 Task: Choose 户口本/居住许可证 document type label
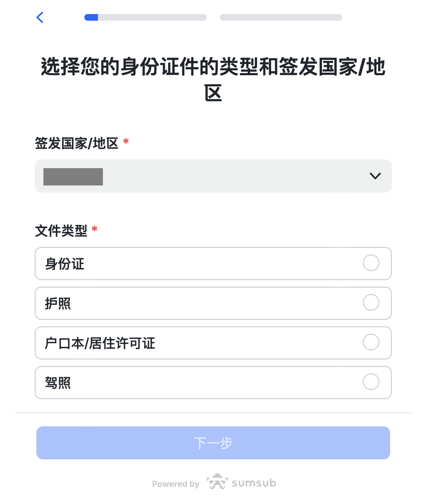(100, 343)
